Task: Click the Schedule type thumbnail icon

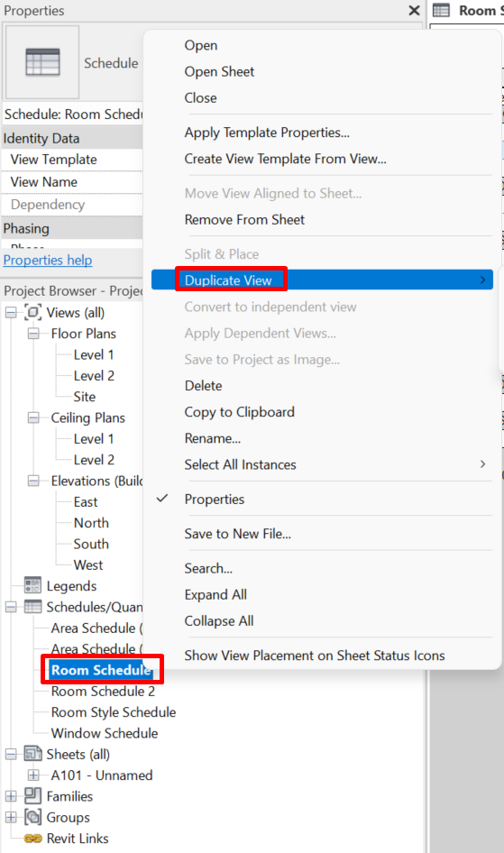Action: pyautogui.click(x=42, y=62)
